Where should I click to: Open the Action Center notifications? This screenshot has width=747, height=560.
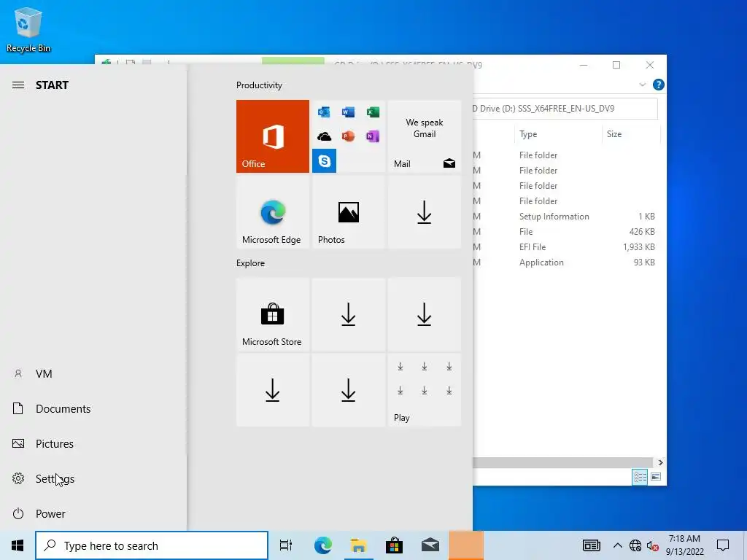click(x=723, y=545)
